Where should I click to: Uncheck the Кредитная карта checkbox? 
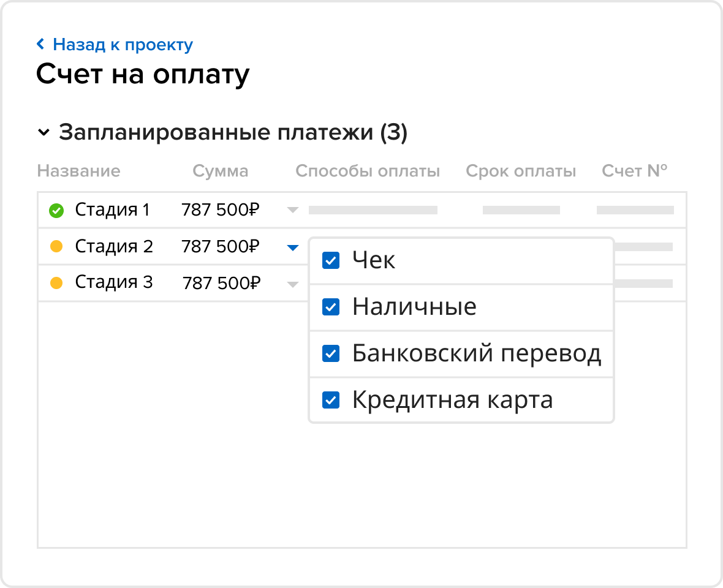click(331, 400)
